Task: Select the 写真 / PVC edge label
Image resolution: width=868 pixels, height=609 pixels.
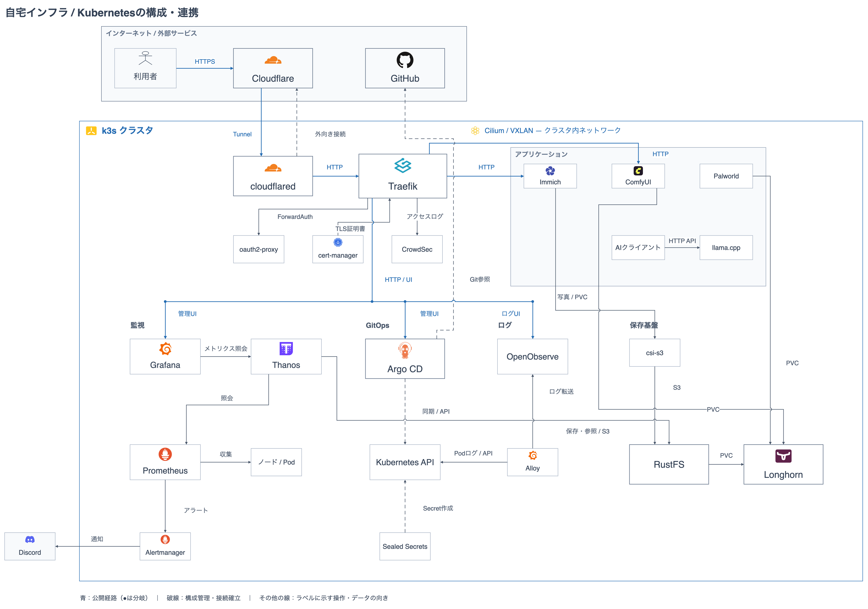Action: tap(572, 297)
